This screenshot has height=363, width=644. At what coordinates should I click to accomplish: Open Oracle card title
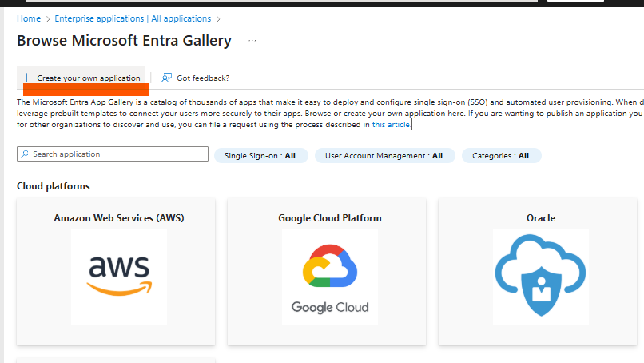(x=541, y=218)
